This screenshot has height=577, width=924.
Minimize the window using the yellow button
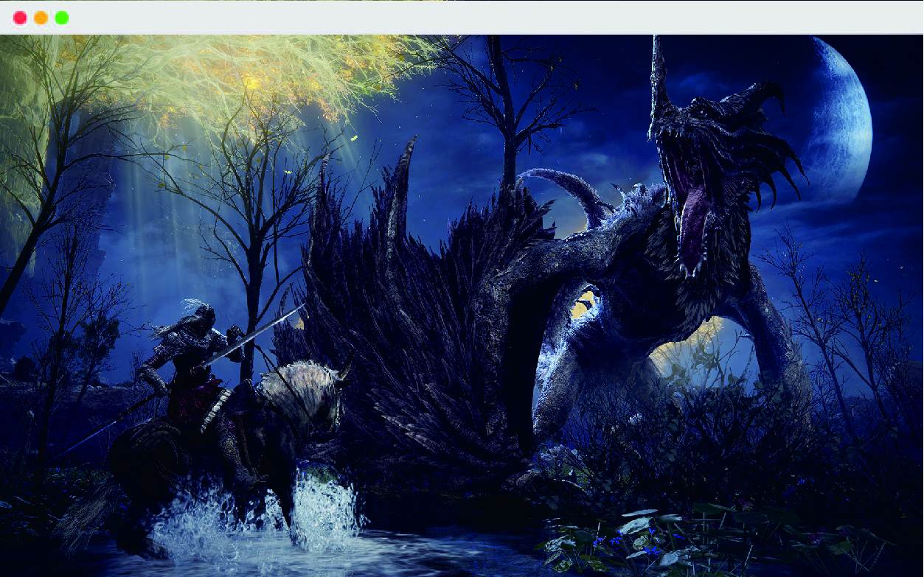[41, 18]
